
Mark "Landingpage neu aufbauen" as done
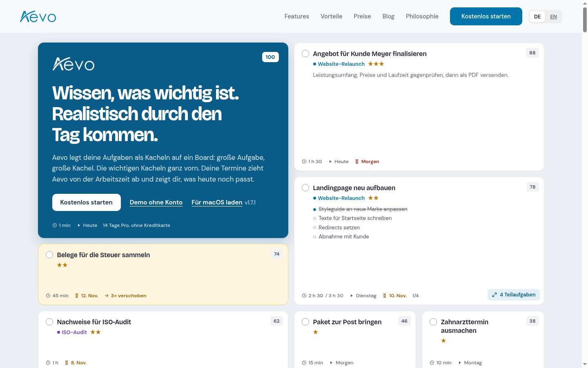305,188
